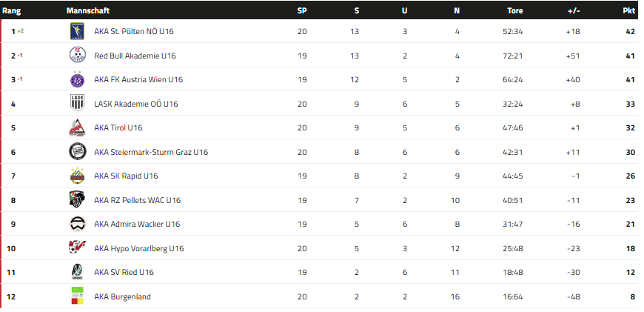The height and width of the screenshot is (312, 644).
Task: Sort table by the Pkt column header
Action: click(628, 11)
